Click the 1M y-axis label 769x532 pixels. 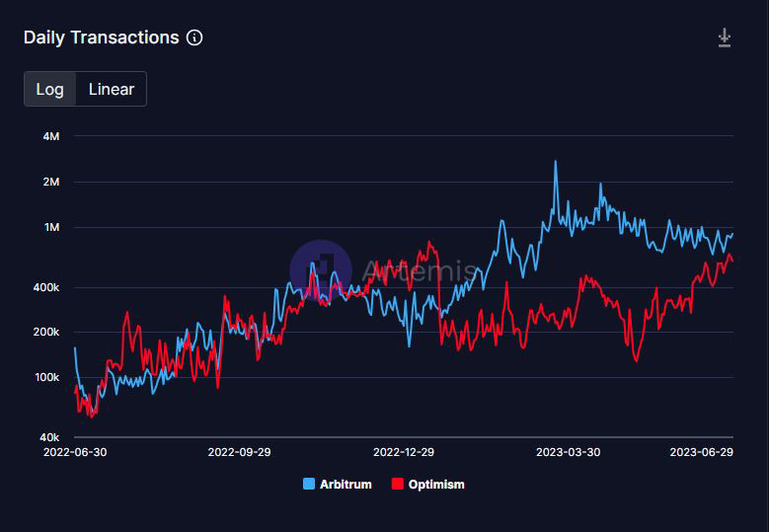pos(51,228)
